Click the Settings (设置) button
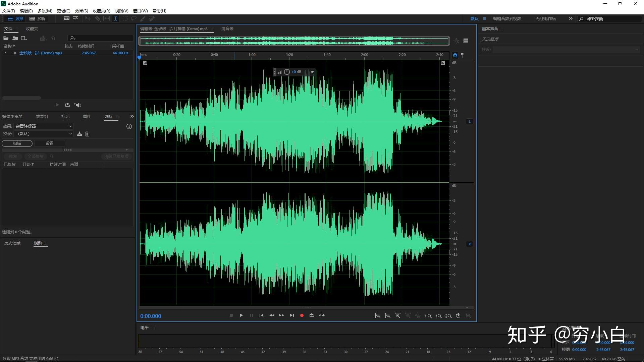Viewport: 644px width, 362px height. 50,143
